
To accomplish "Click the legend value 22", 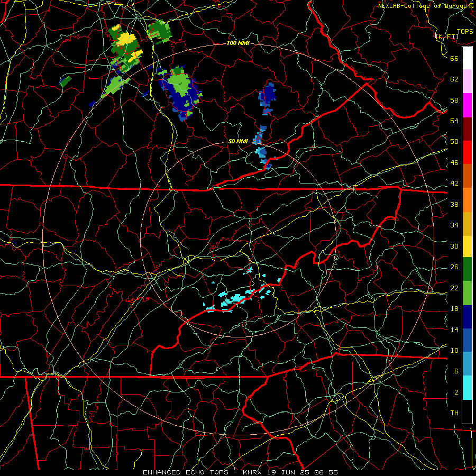I will [x=454, y=288].
